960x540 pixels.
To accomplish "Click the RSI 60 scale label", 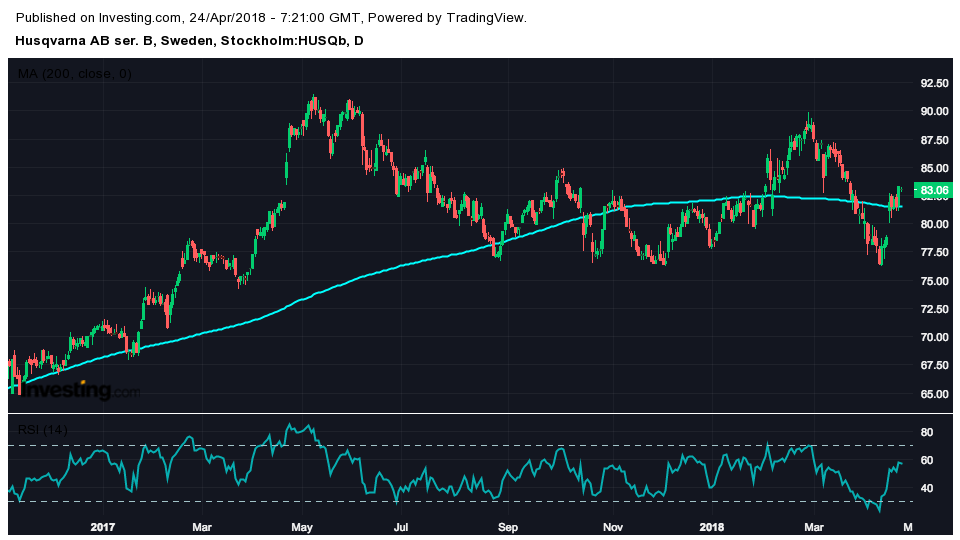I will (x=927, y=460).
